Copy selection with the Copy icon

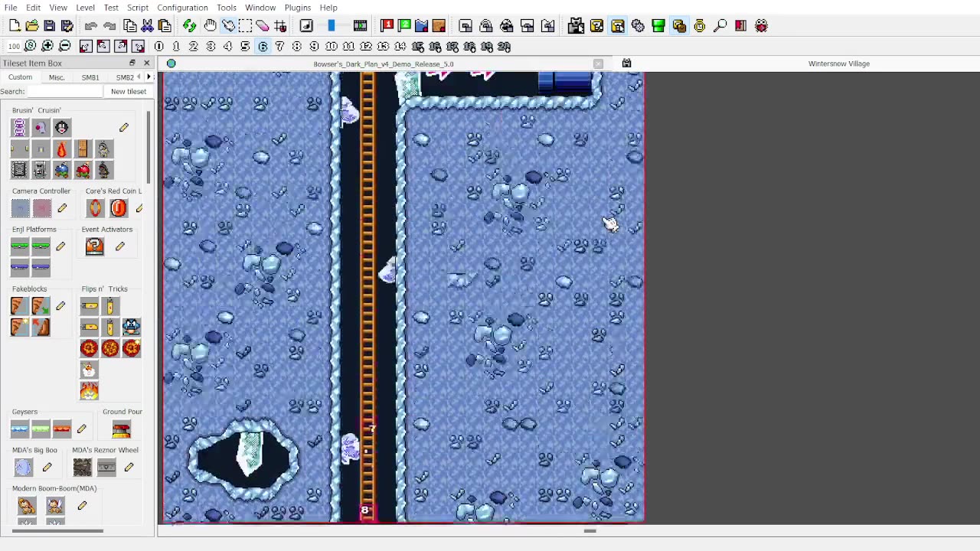pyautogui.click(x=130, y=26)
